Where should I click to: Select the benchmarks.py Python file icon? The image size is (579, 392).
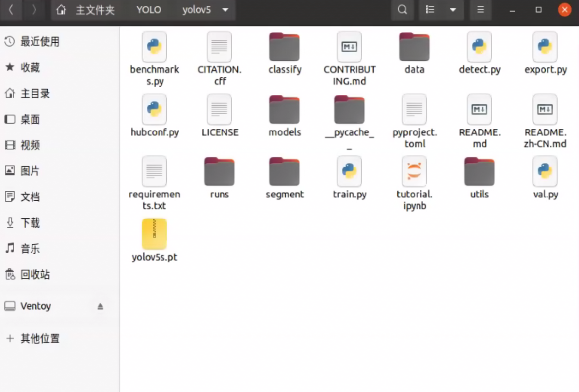click(x=155, y=47)
